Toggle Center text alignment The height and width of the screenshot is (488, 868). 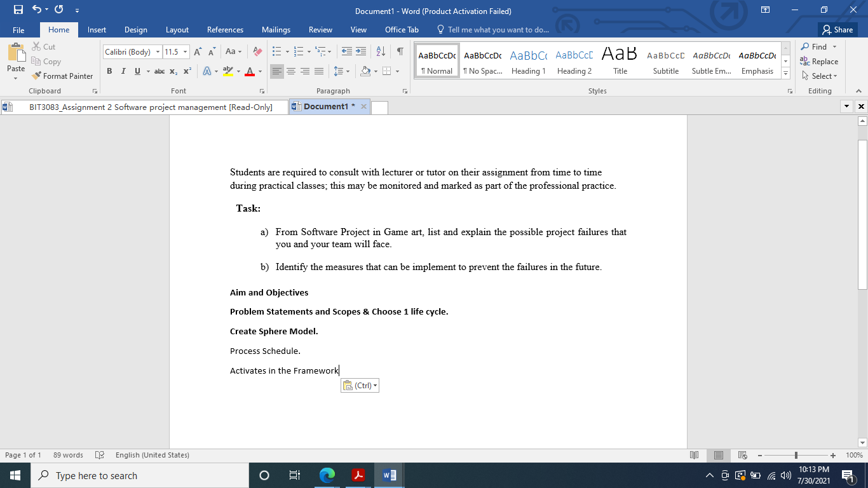pos(291,71)
